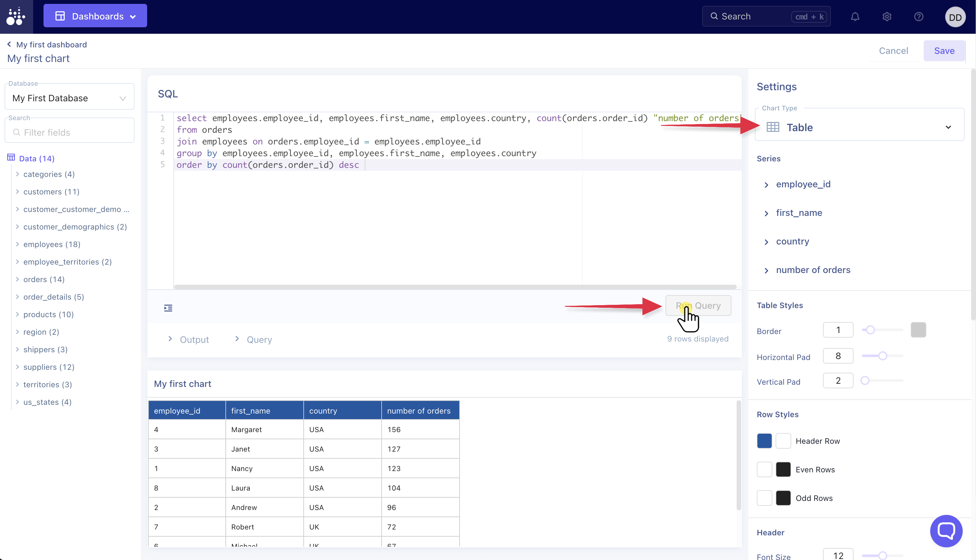Click the Horizontal Pad slider handle
The image size is (976, 560).
(882, 356)
